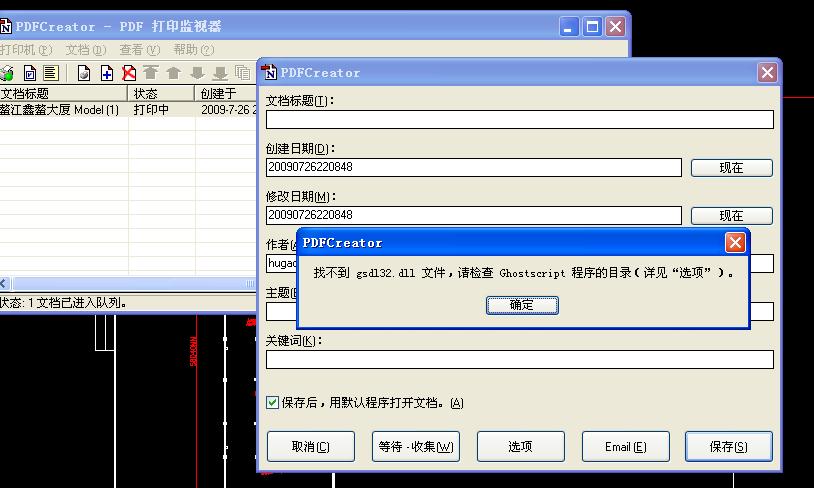
Task: Click 确定 in the error message box
Action: [x=522, y=305]
